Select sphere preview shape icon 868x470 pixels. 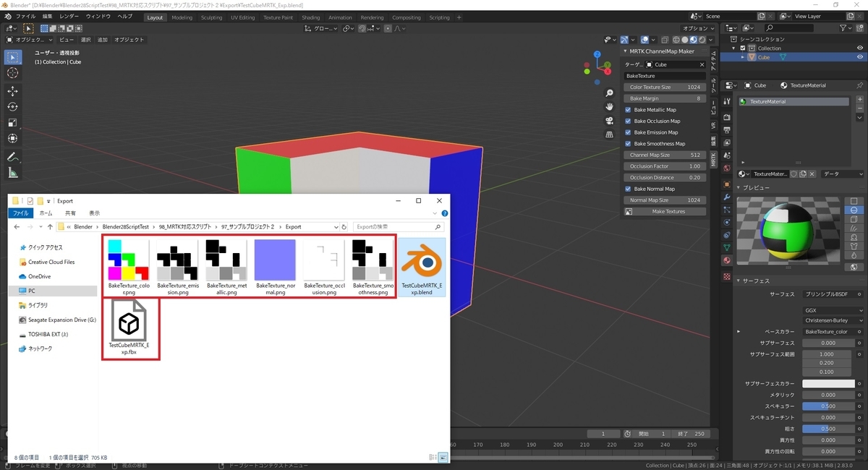pos(854,210)
